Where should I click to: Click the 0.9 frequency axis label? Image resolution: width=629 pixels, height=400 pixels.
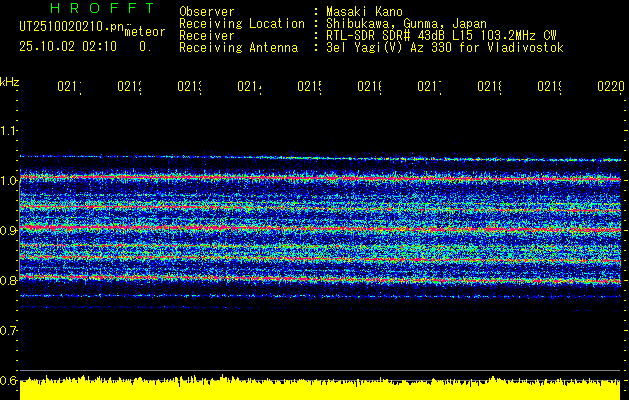pyautogui.click(x=8, y=230)
